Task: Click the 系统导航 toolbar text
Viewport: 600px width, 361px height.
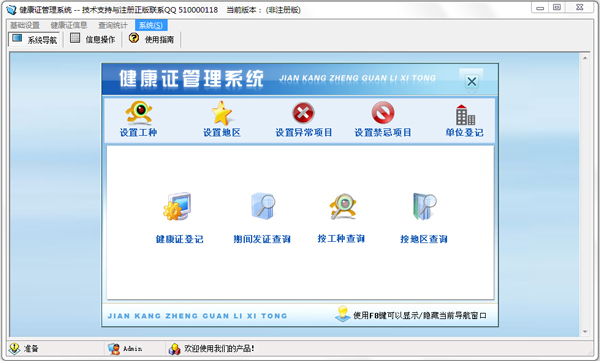Action: (x=42, y=40)
